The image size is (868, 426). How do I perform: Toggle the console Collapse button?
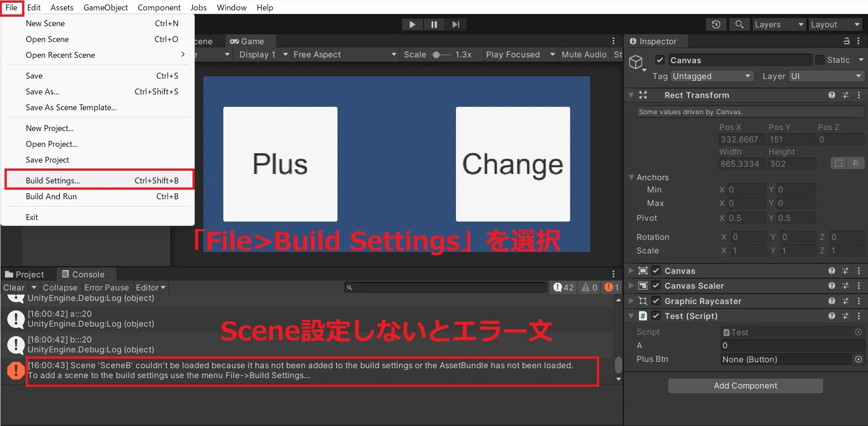[60, 287]
